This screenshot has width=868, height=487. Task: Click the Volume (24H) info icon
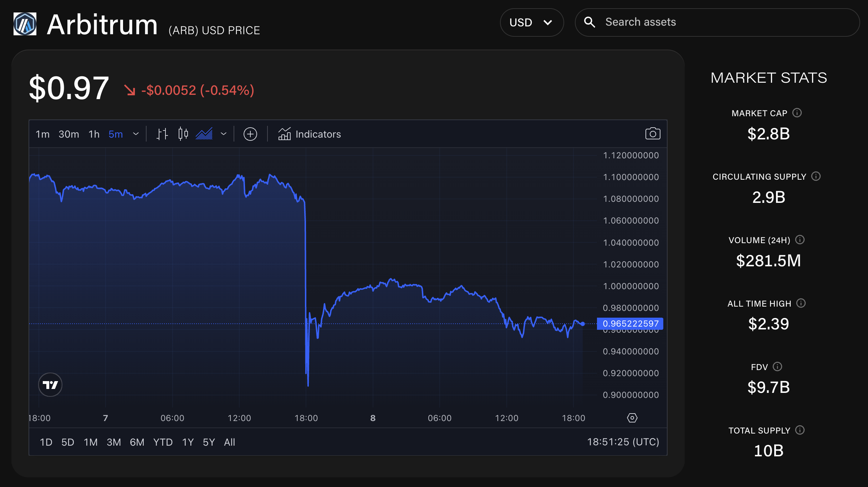tap(800, 240)
